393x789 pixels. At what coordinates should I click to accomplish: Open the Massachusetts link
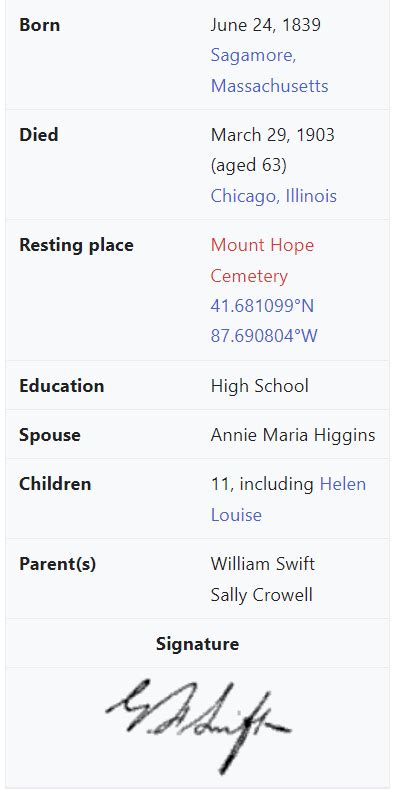pyautogui.click(x=269, y=86)
